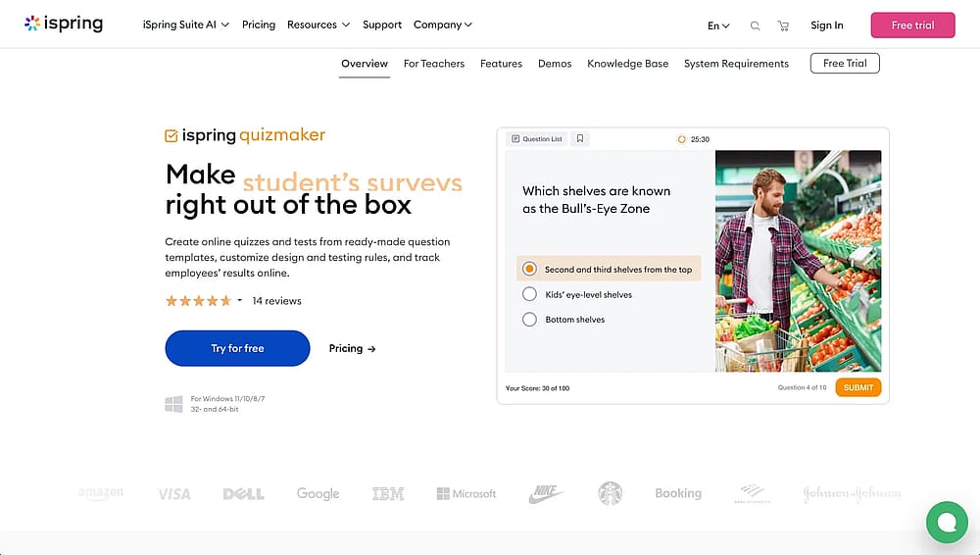Open Support in top navigation
Screen dimensions: 980x555
point(382,25)
